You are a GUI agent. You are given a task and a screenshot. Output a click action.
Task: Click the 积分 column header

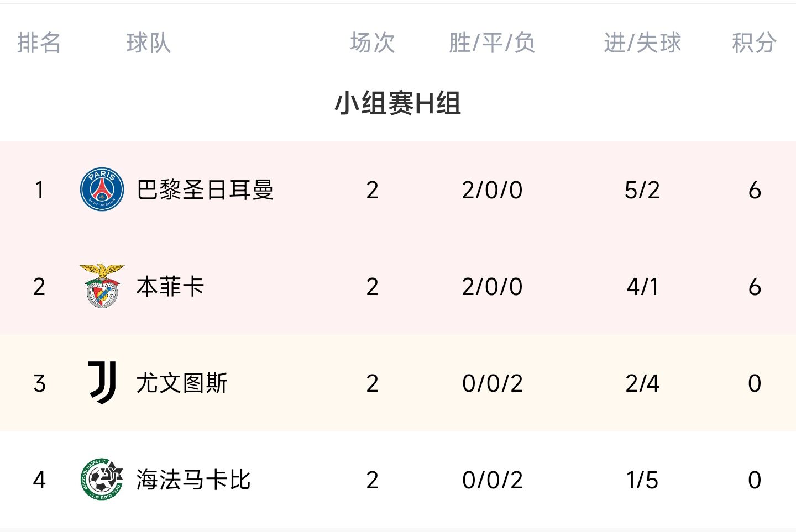click(x=755, y=43)
